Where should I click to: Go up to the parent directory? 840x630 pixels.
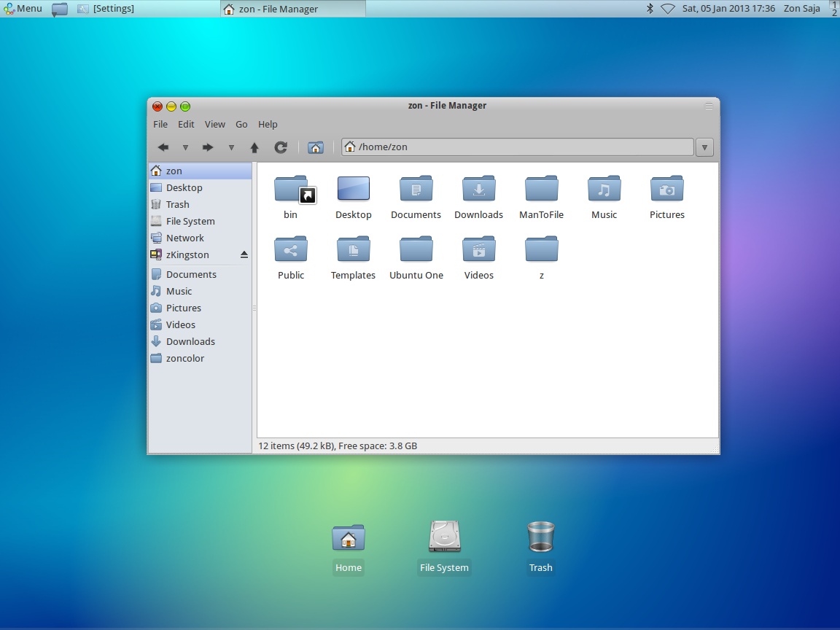(254, 147)
